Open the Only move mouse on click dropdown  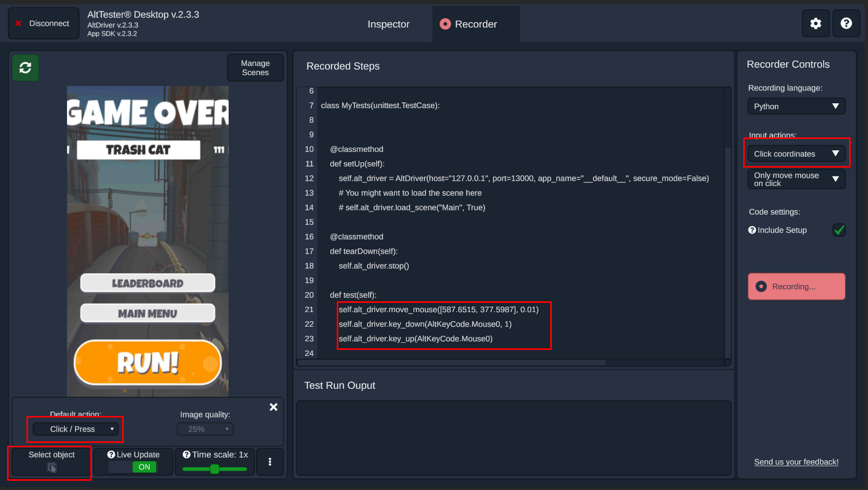(x=796, y=179)
